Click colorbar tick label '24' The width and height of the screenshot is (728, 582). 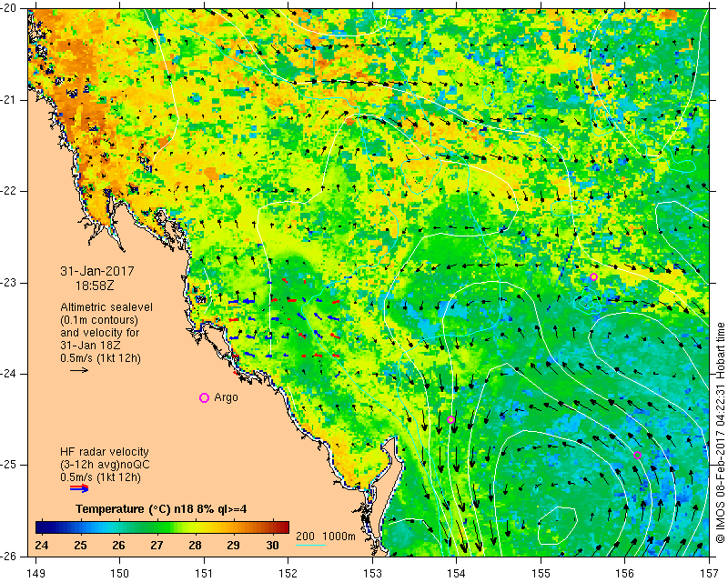click(x=41, y=545)
